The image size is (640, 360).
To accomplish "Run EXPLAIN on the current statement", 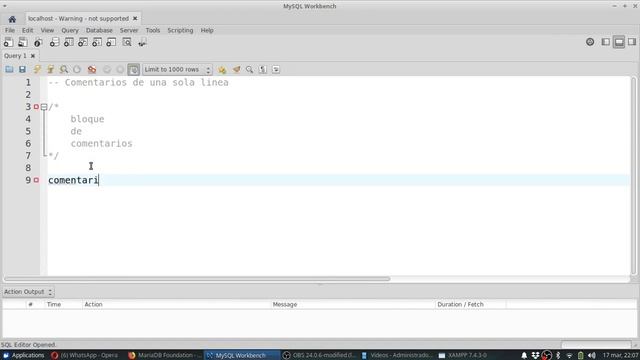I will point(64,69).
